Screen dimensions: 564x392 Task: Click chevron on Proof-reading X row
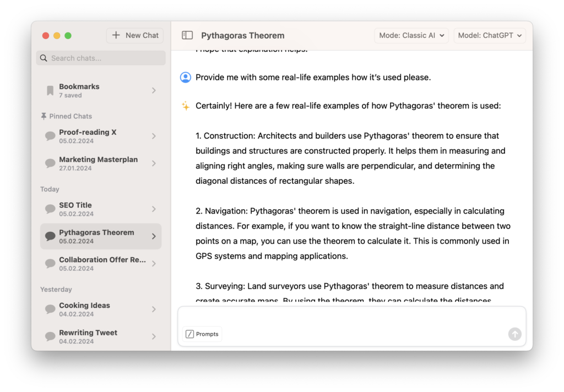(154, 136)
